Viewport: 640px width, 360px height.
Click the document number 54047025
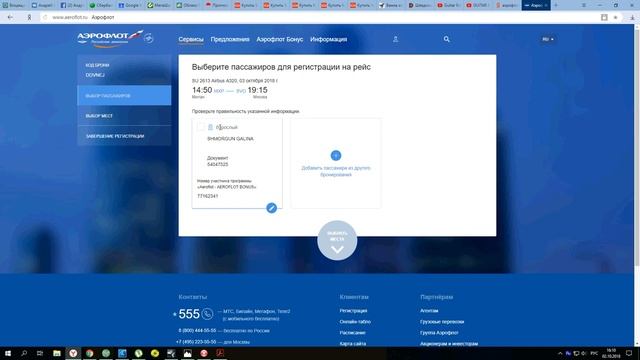click(218, 164)
